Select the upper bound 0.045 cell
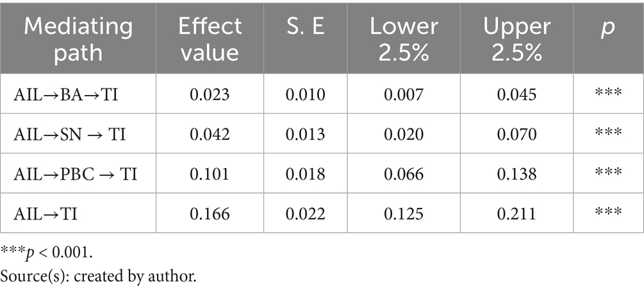 pos(516,94)
